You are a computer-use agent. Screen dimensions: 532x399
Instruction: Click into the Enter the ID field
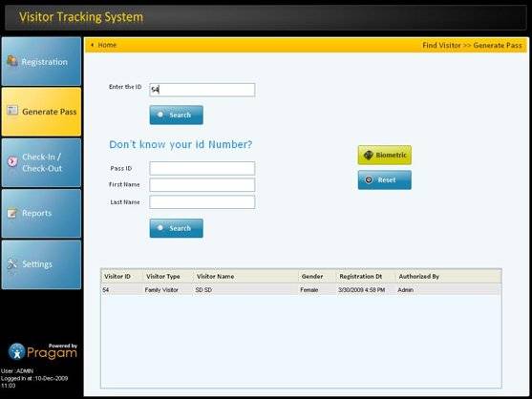pos(202,90)
